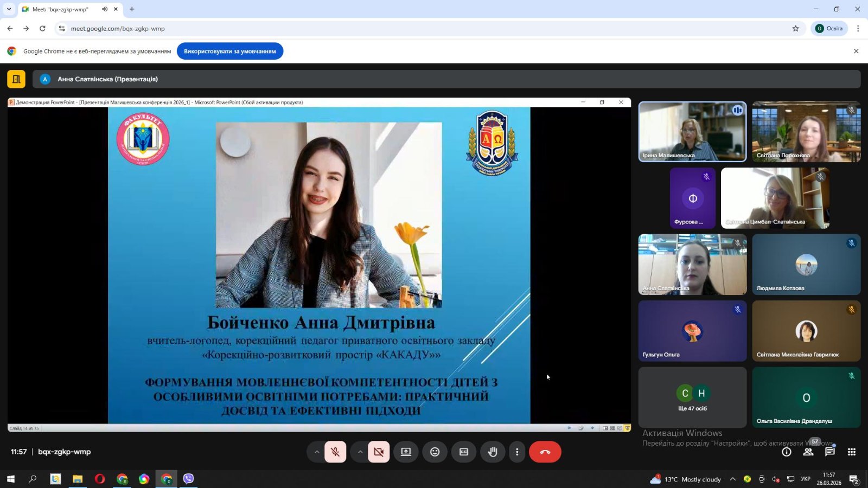Click 'Ще 47 осіб' tile

click(x=692, y=397)
